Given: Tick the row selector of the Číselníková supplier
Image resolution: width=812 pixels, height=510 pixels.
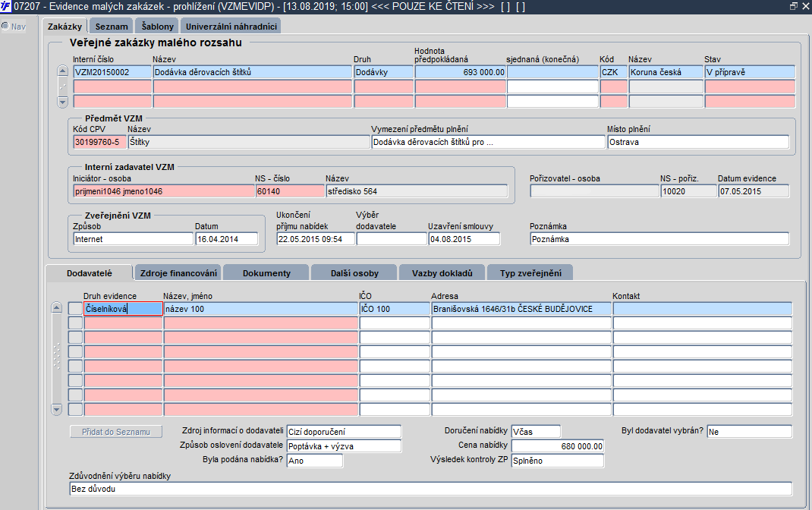Looking at the screenshot, I should (x=76, y=309).
